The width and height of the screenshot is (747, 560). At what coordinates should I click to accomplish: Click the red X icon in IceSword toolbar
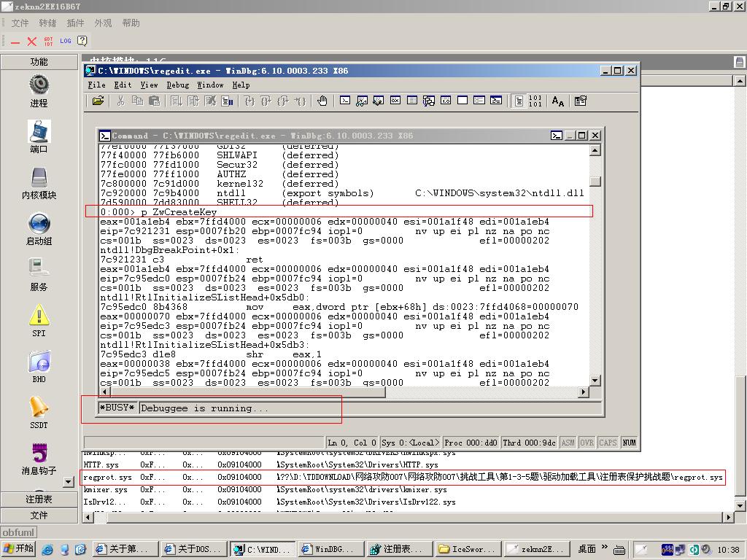point(32,42)
